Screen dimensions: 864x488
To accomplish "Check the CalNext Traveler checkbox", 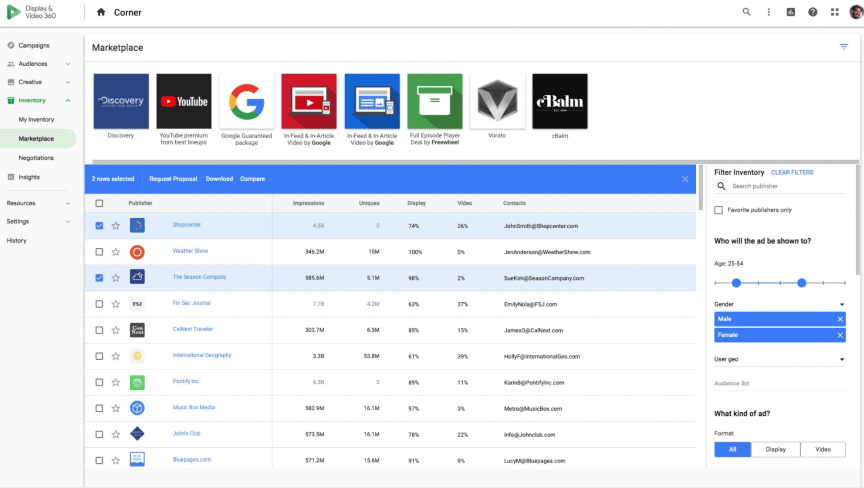I will click(99, 330).
